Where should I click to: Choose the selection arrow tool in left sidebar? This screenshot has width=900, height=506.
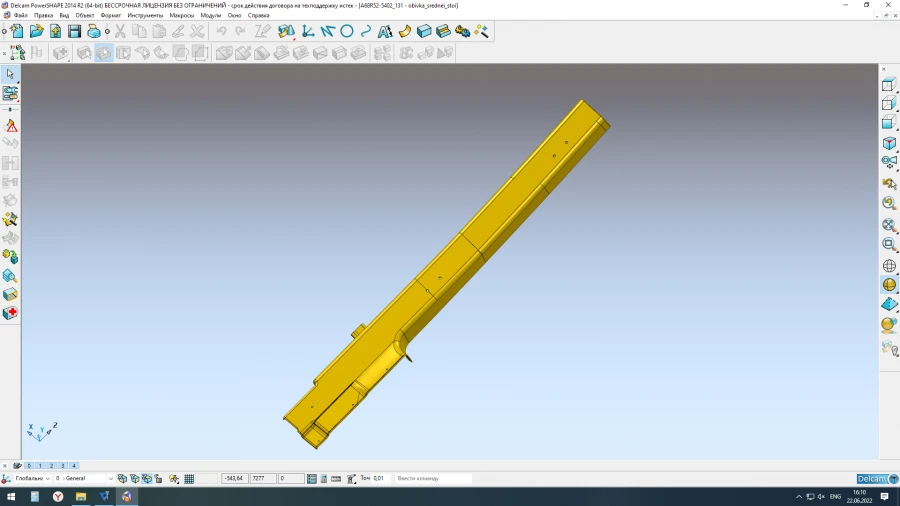click(x=10, y=74)
